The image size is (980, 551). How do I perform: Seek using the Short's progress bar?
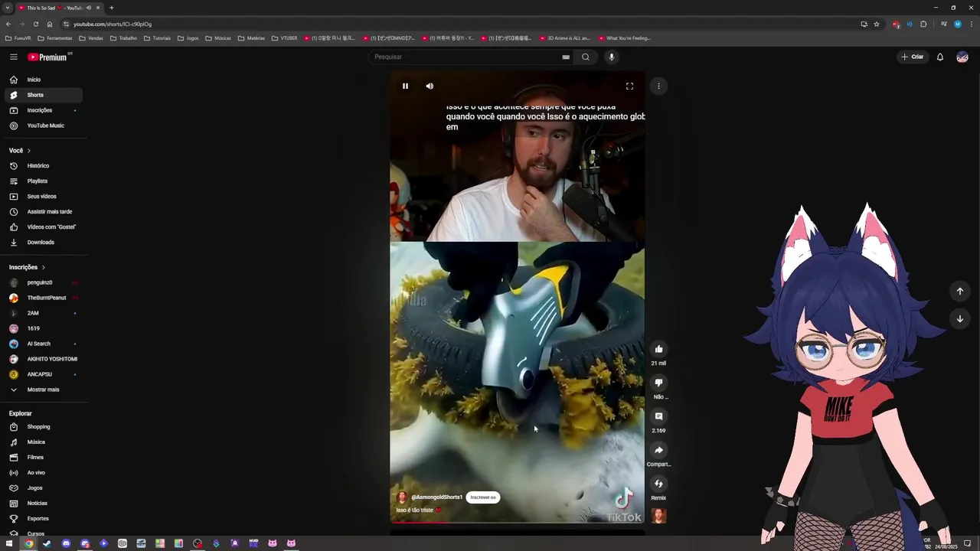pos(517,523)
